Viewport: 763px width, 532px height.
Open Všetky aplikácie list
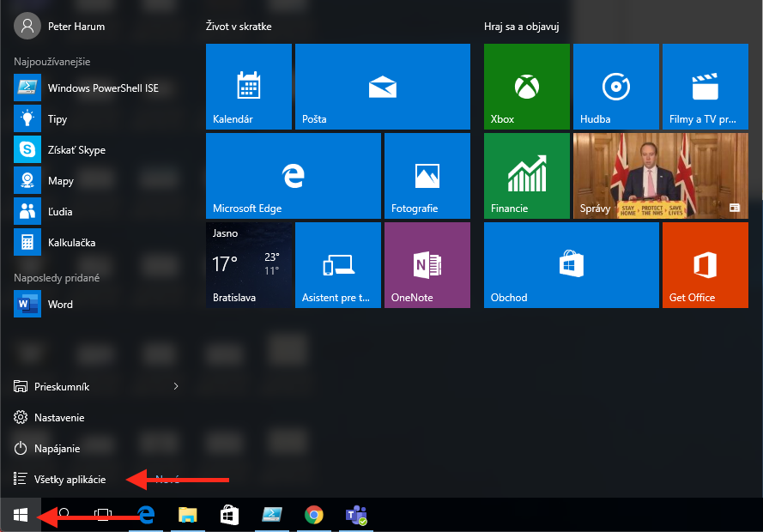tap(70, 480)
